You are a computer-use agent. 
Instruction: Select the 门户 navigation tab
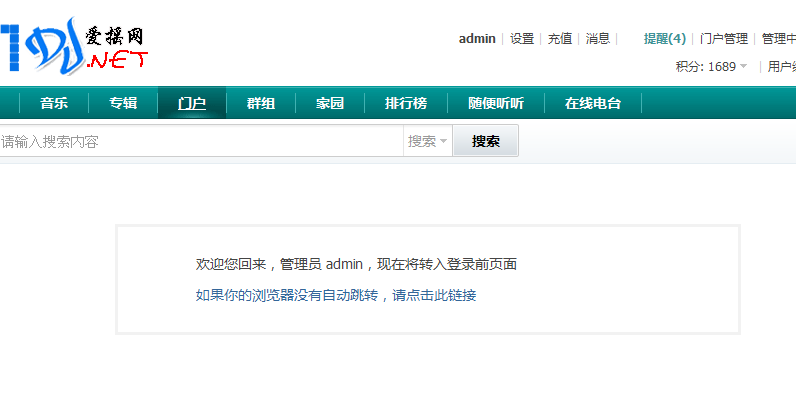192,103
